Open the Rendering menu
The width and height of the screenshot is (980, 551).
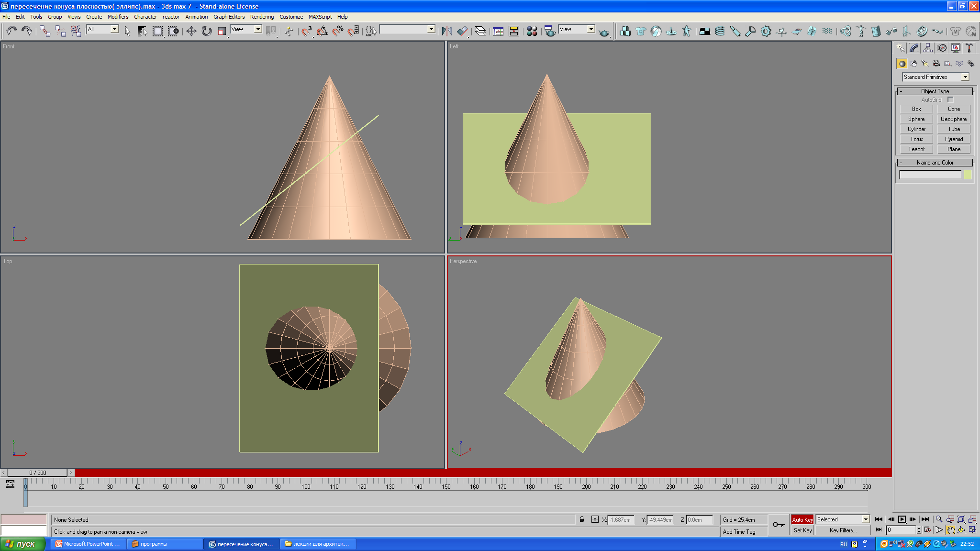pos(262,17)
